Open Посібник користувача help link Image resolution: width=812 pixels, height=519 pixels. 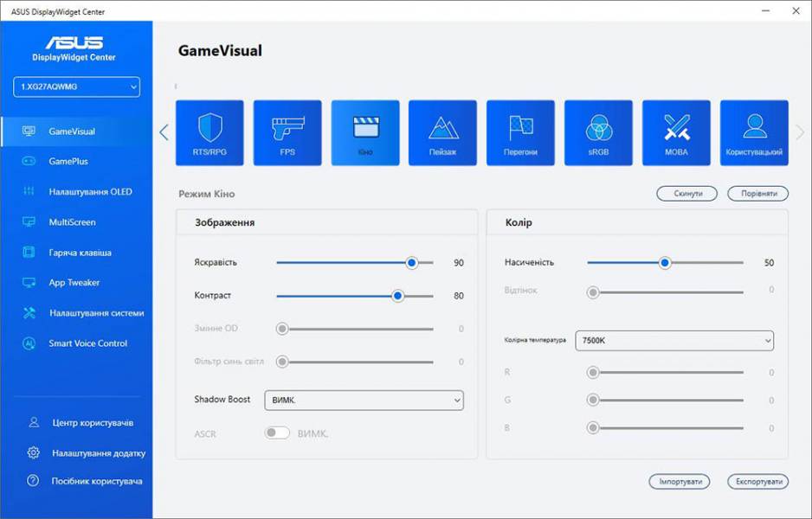(95, 481)
